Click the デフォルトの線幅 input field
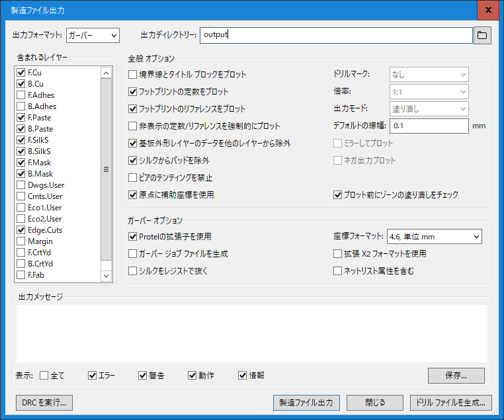The image size is (504, 420). coord(429,126)
